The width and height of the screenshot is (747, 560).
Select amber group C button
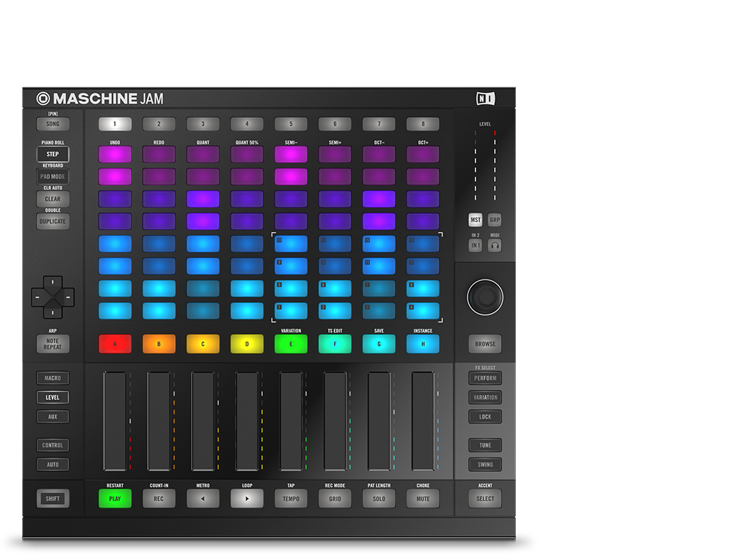click(x=203, y=344)
